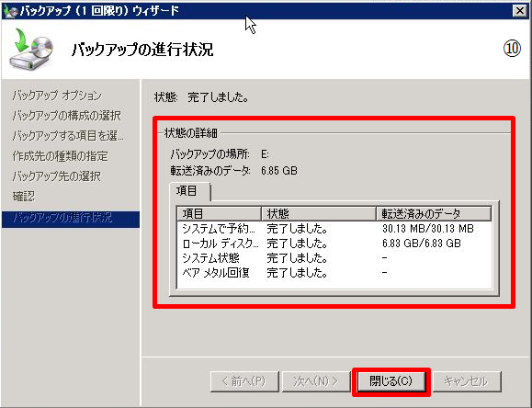Image resolution: width=532 pixels, height=408 pixels.
Task: Click the バックアップする項目を選... step
Action: point(68,136)
